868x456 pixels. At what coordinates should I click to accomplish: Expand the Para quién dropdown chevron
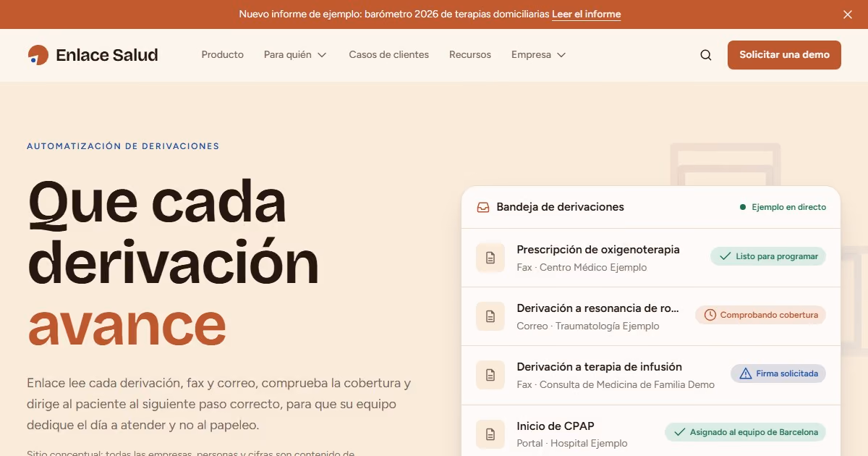[322, 55]
